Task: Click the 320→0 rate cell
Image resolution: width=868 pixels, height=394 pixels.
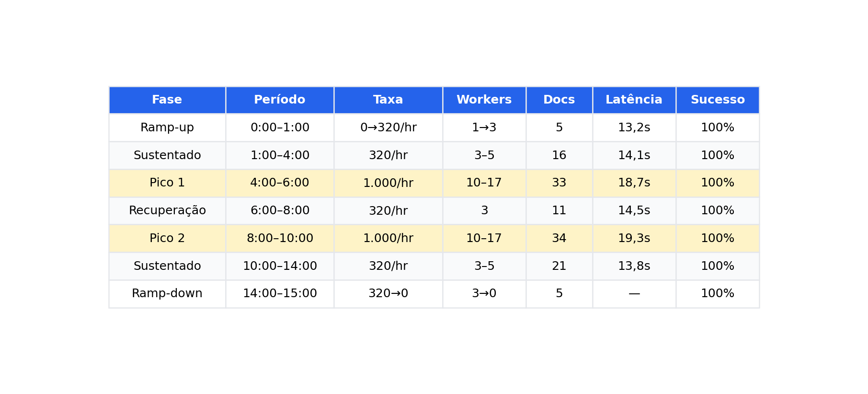Action: click(388, 294)
